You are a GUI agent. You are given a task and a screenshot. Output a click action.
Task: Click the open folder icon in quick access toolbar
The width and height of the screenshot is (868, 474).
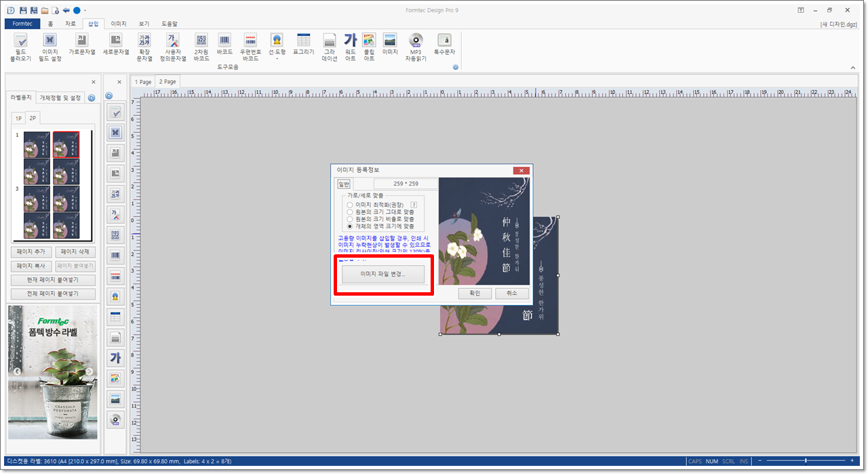click(x=45, y=10)
